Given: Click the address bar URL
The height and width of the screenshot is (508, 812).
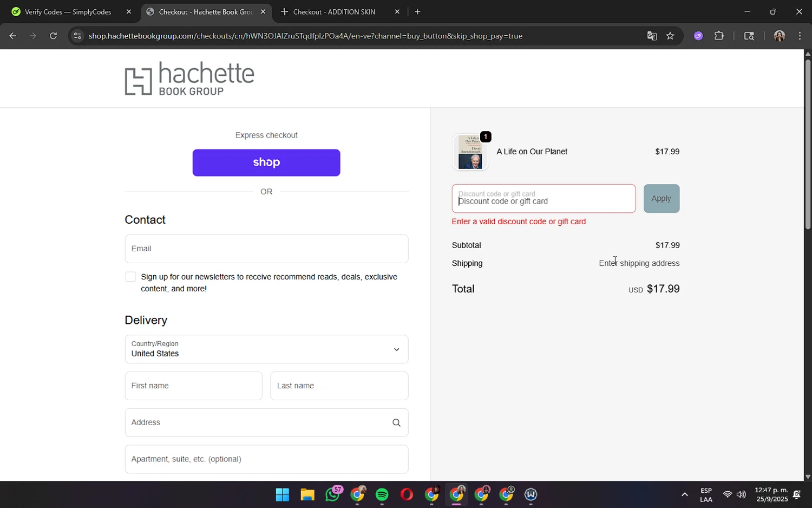Looking at the screenshot, I should (x=305, y=36).
